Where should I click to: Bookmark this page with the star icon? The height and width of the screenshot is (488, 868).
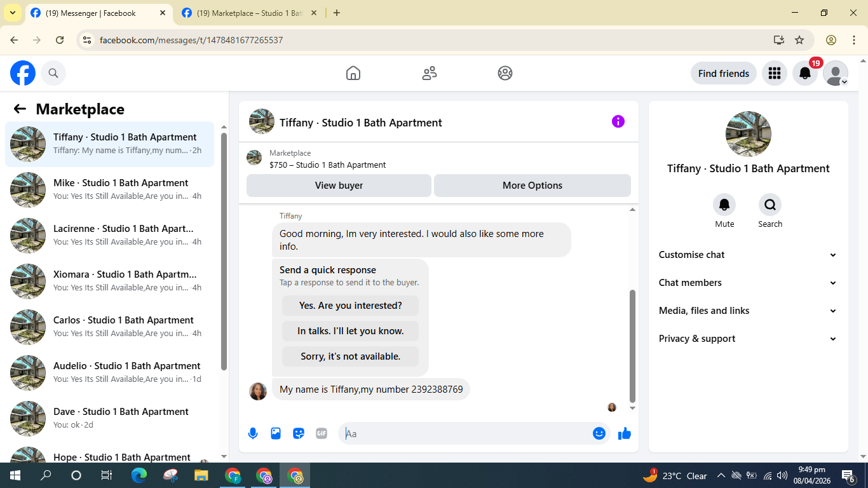(x=799, y=40)
